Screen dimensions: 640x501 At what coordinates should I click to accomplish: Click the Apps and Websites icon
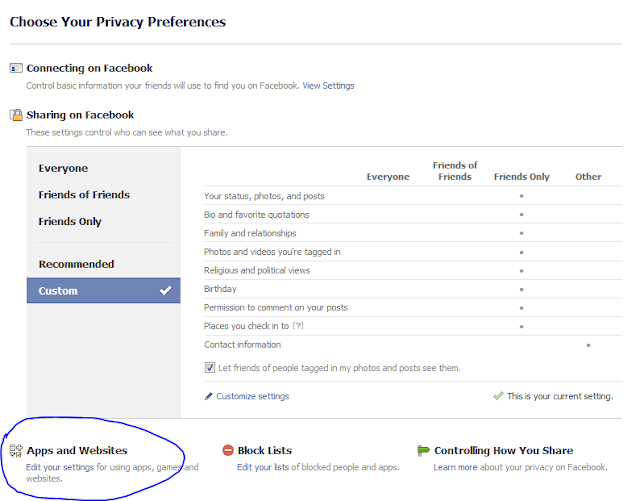click(x=15, y=451)
